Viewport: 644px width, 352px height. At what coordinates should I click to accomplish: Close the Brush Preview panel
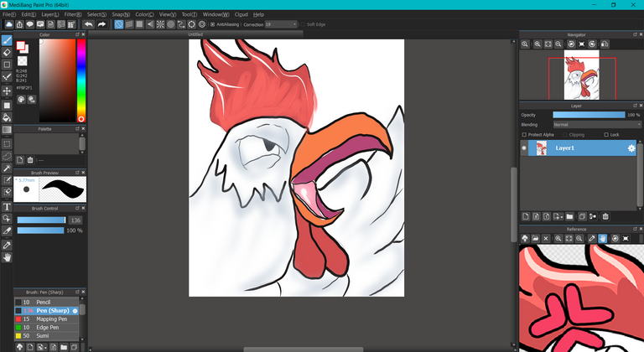[x=83, y=173]
